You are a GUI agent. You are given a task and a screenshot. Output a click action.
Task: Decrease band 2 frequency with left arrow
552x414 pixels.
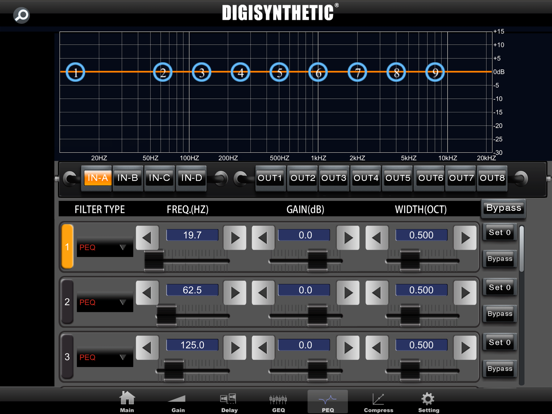click(x=147, y=293)
